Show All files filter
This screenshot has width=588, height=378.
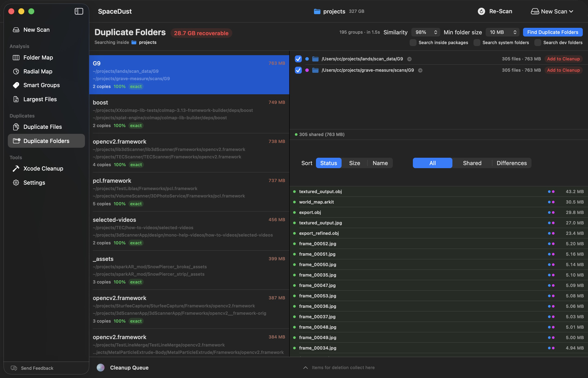tap(432, 163)
